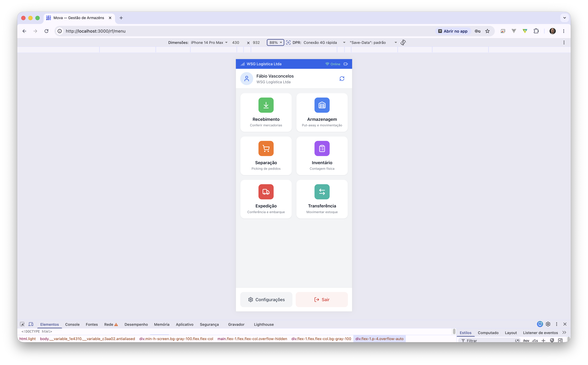Viewport: 588px width, 365px height.
Task: Toggle the device toolbar icon
Action: coord(31,324)
